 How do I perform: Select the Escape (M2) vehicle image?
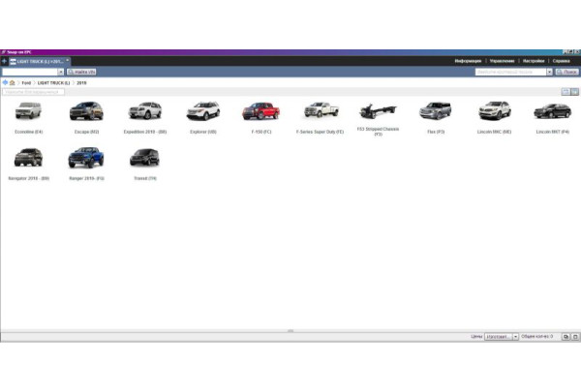point(86,111)
